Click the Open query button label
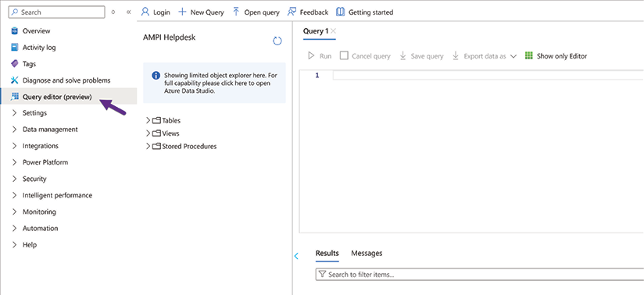 pos(262,12)
